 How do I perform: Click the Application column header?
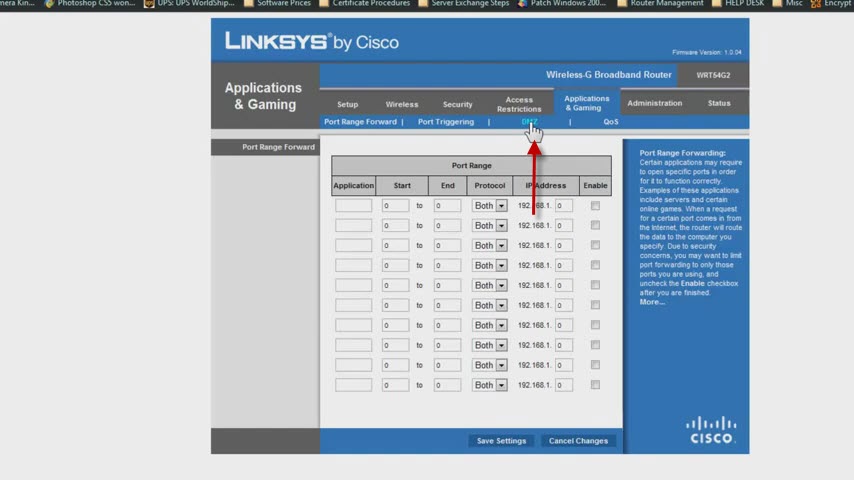coord(353,185)
